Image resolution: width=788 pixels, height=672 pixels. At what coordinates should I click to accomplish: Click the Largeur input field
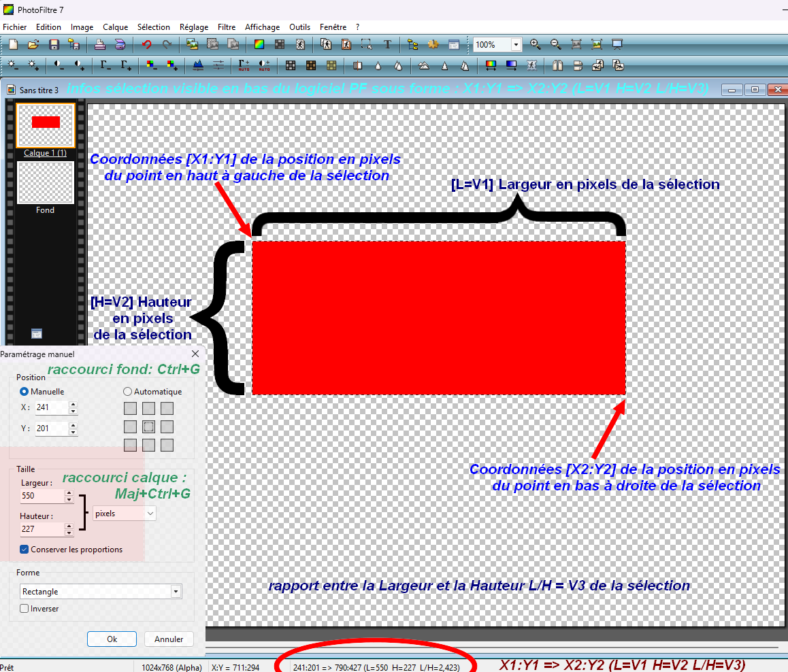[43, 496]
